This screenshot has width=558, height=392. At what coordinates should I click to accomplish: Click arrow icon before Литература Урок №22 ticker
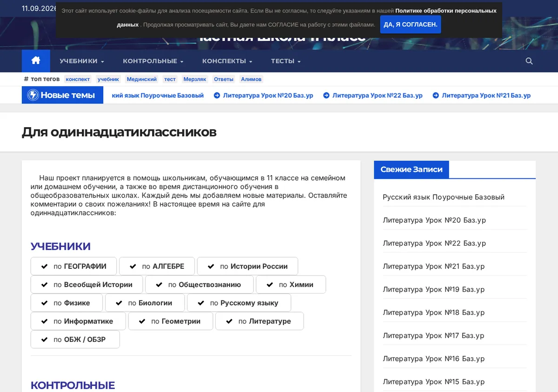pos(326,95)
